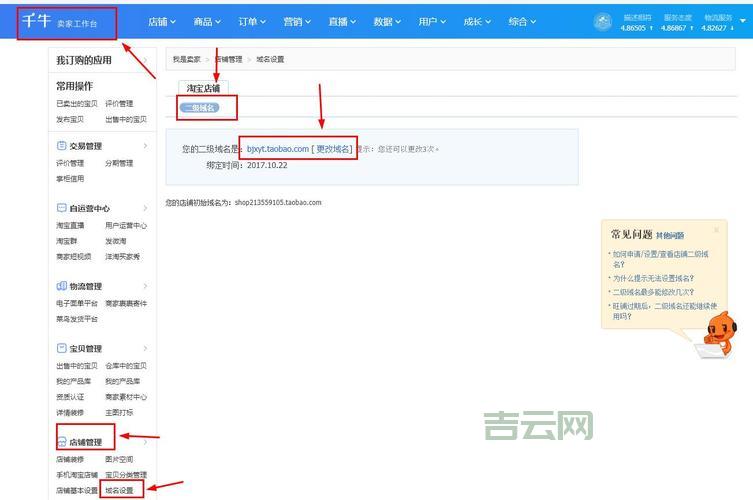Image resolution: width=753 pixels, height=500 pixels.
Task: Expand the 店铺管理 section chevron
Action: (146, 442)
